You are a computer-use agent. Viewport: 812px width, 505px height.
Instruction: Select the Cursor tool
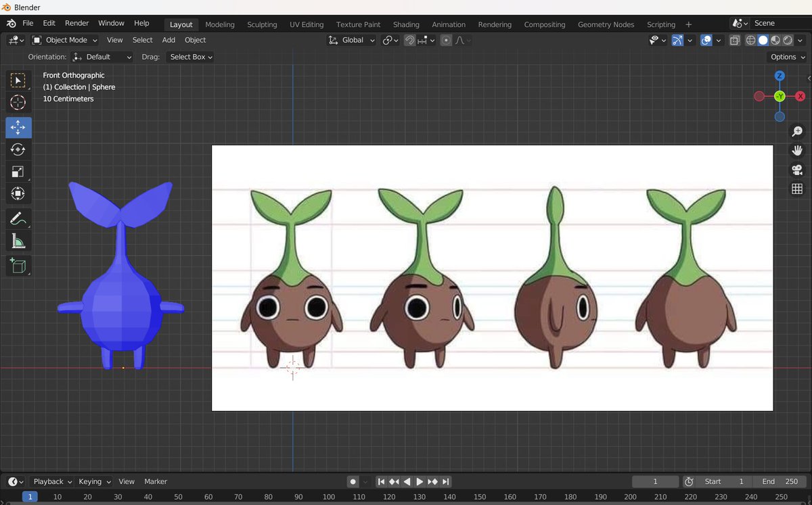point(18,102)
